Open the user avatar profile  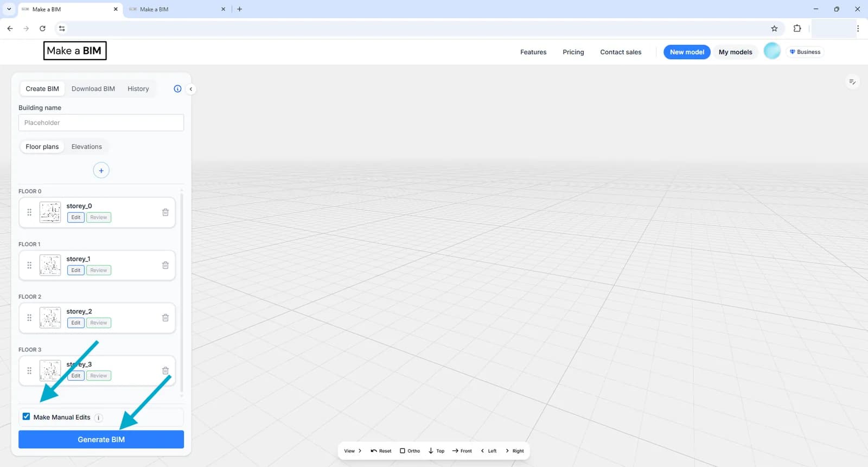click(772, 51)
